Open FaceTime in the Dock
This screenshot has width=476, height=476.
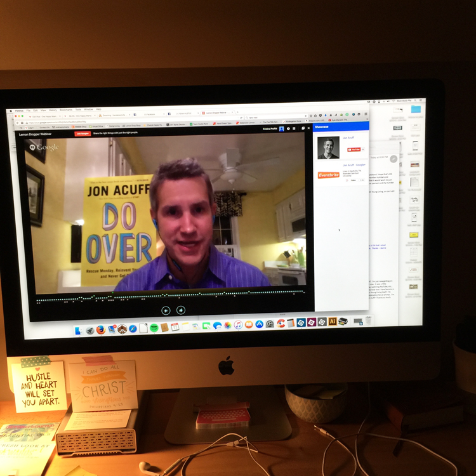(206, 326)
